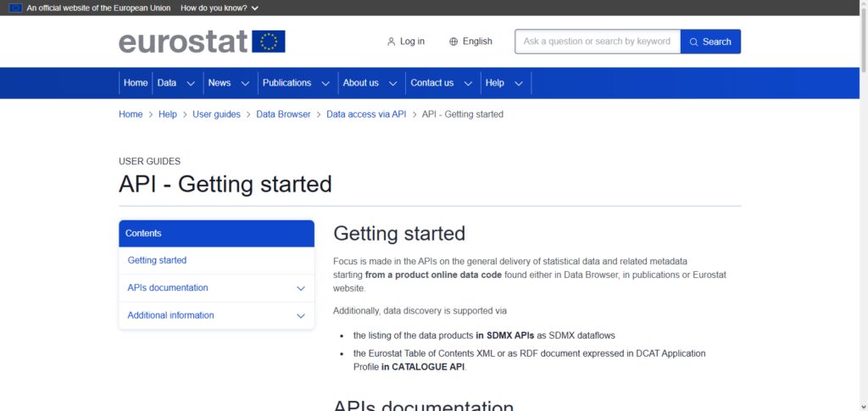Click the 'Getting started' section heading
The height and width of the screenshot is (411, 868).
pos(399,233)
